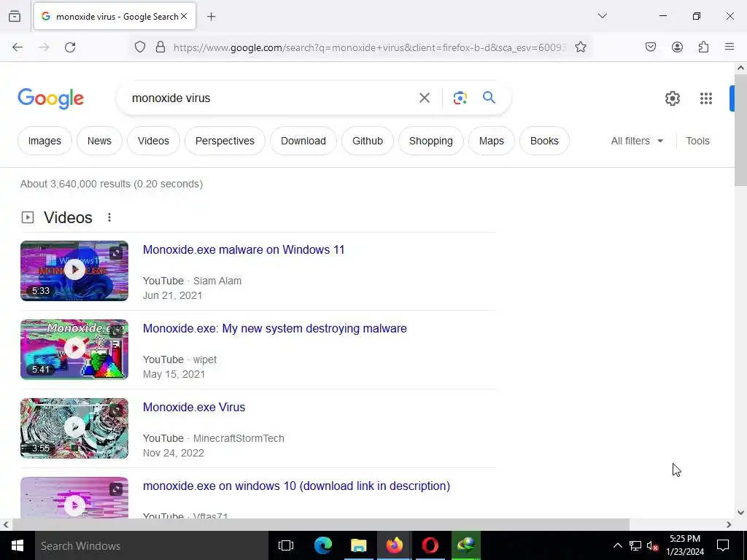Viewport: 747px width, 560px height.
Task: Switch to Books results
Action: coord(544,141)
